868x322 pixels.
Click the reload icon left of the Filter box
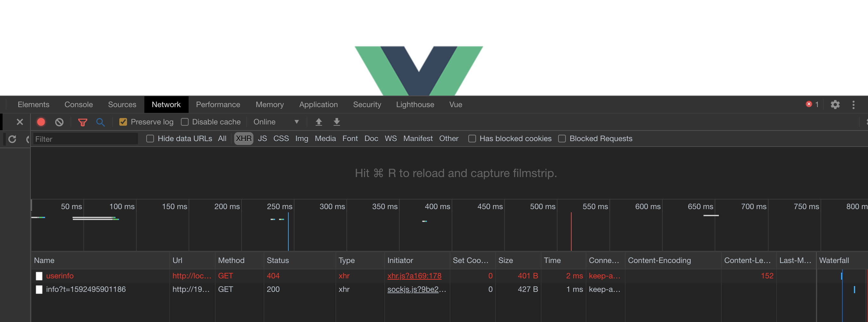[x=13, y=139]
